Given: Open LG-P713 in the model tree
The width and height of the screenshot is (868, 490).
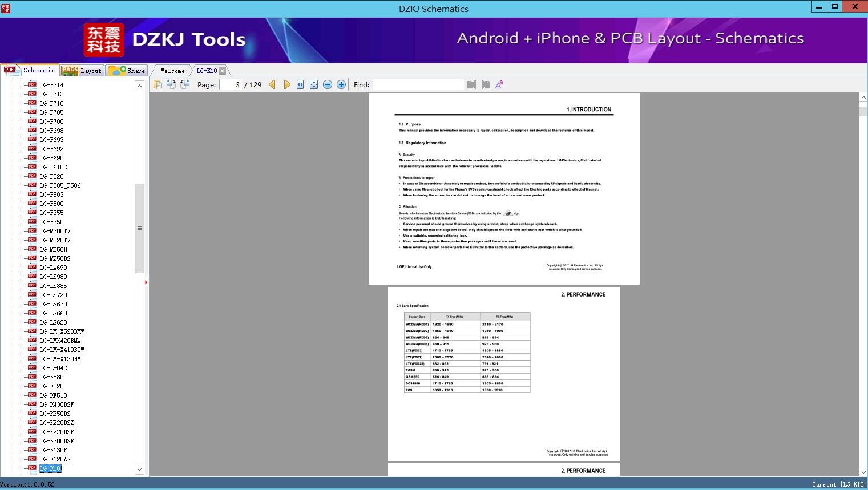Looking at the screenshot, I should point(51,94).
